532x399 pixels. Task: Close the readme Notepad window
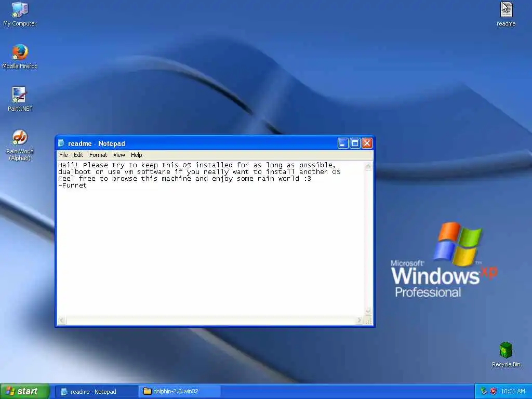coord(367,143)
